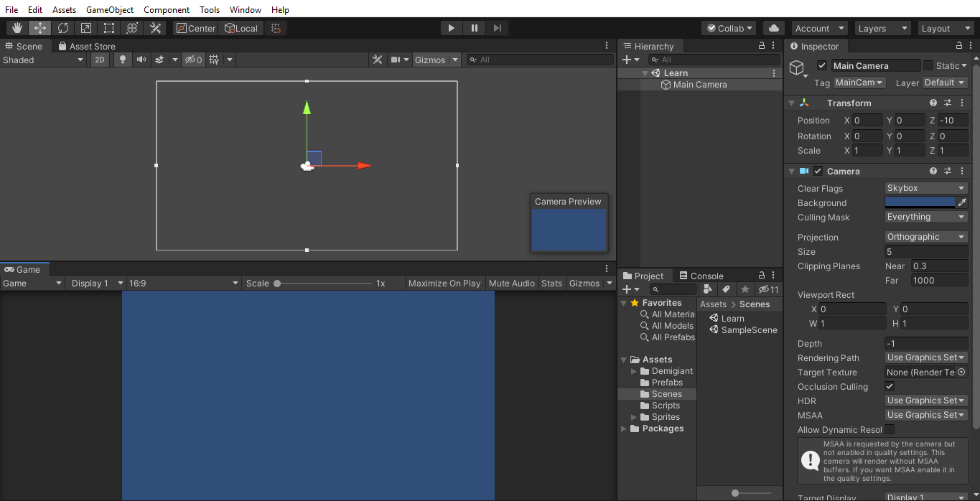Viewport: 980px width, 501px height.
Task: Select the combined Transform tool
Action: point(132,28)
